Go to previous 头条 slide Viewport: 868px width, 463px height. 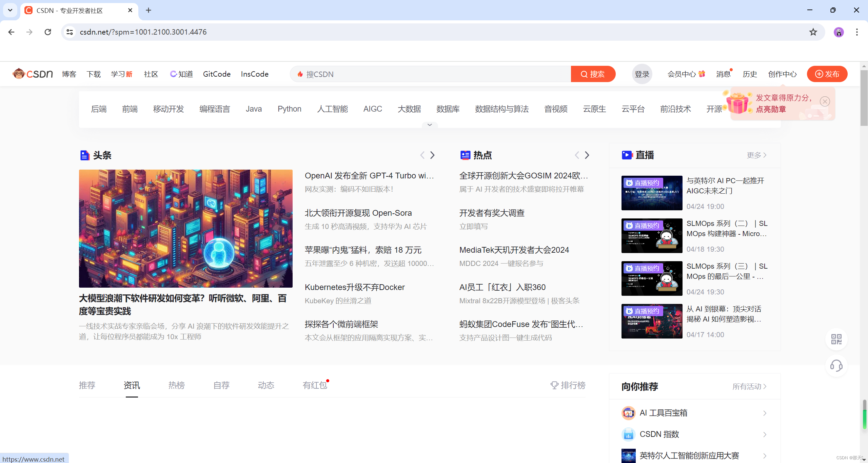point(422,155)
